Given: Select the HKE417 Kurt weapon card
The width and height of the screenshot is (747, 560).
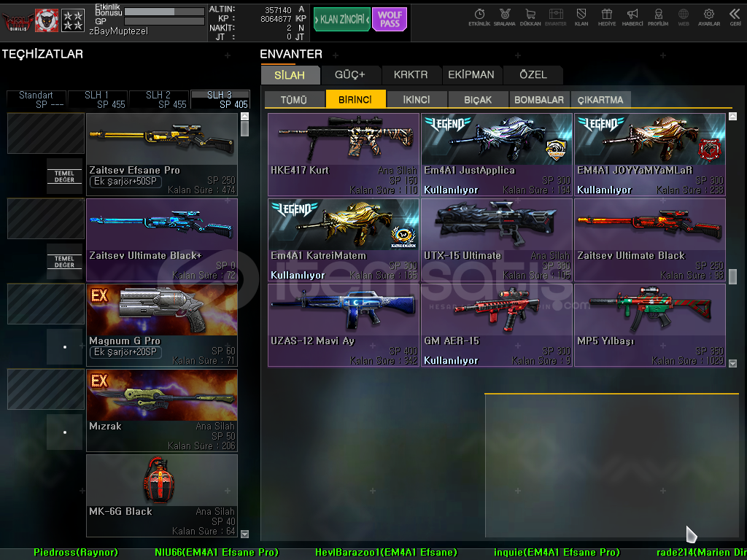Looking at the screenshot, I should 344,155.
